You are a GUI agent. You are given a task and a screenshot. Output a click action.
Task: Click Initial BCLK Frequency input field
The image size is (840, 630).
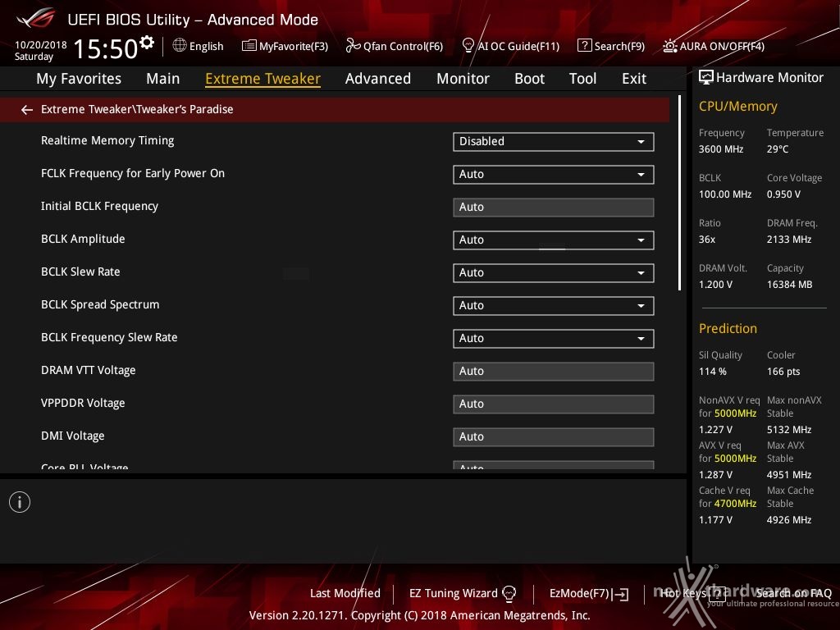point(554,208)
